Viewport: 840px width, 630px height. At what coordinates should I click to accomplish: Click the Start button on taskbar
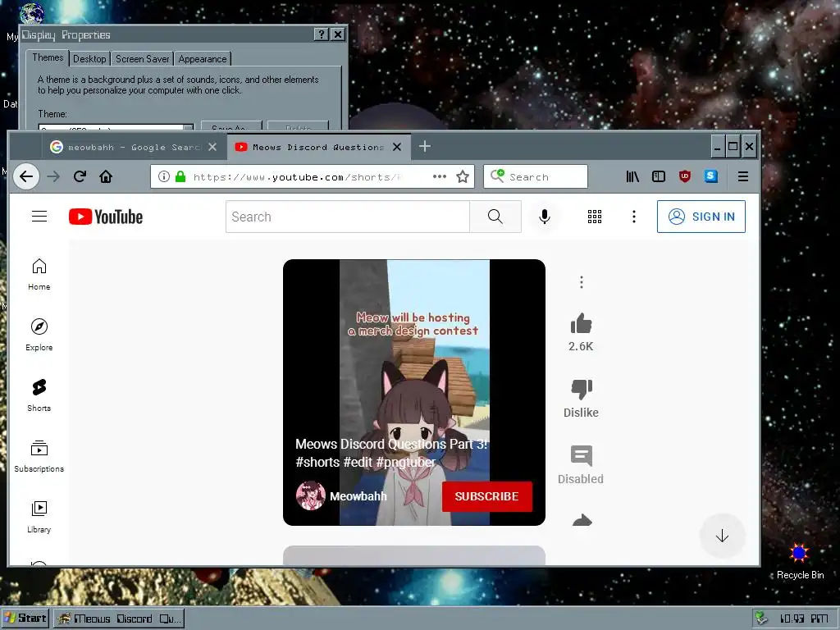25,619
